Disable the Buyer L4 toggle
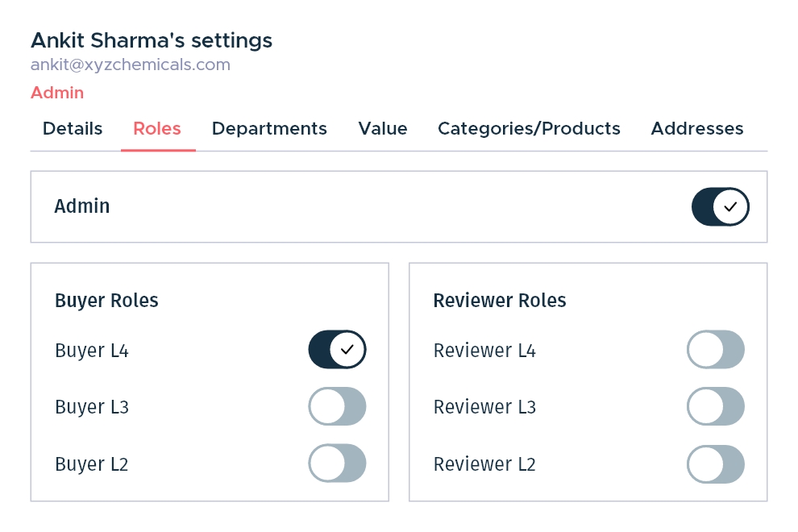Viewport: 798px width, 532px height. (x=337, y=349)
